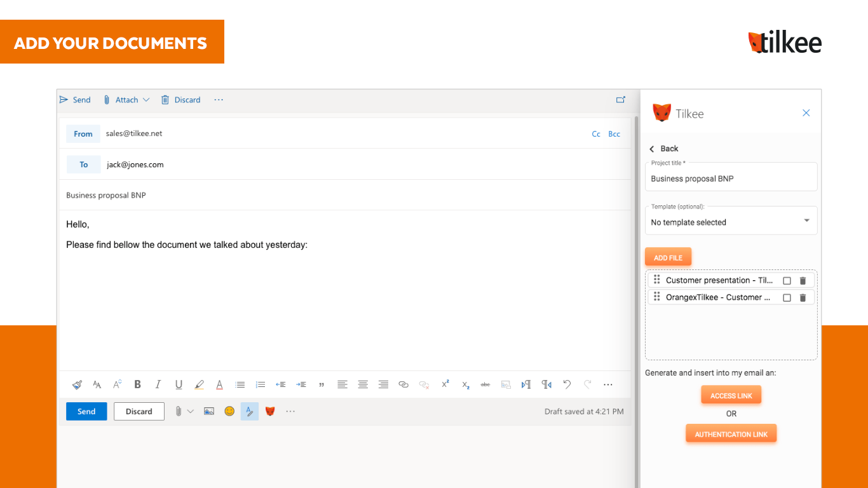
Task: Expand the attach options chevron in bottom bar
Action: [x=191, y=411]
